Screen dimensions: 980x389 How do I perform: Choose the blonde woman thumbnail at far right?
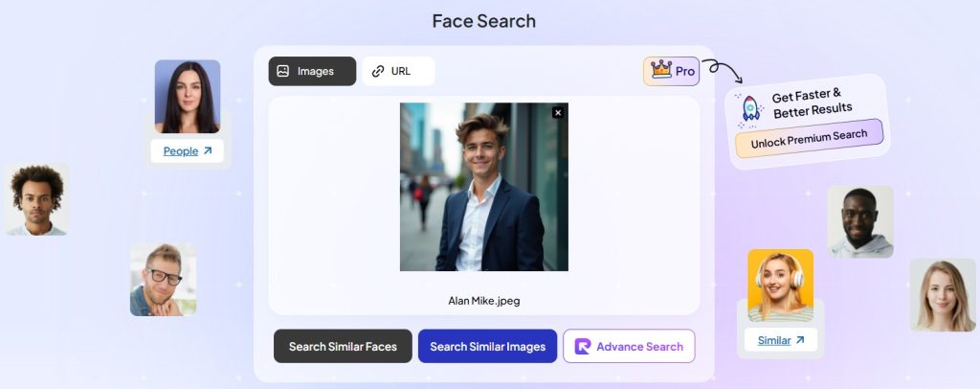pos(942,294)
